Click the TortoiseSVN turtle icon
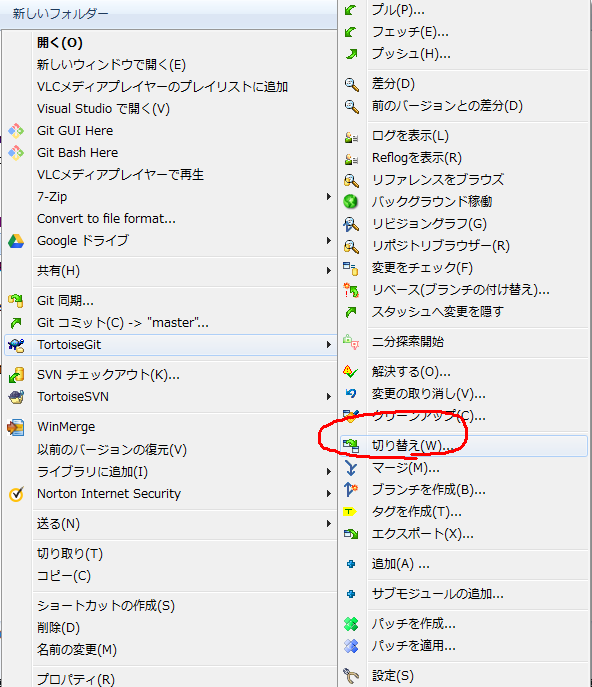The image size is (592, 687). point(16,397)
